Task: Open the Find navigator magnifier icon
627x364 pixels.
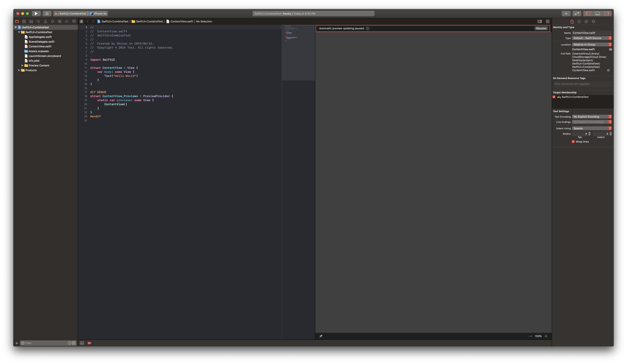Action: [38, 21]
